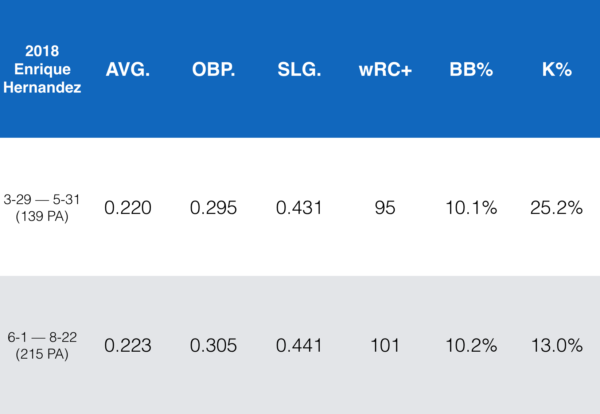Select the wRC+ value 95
Viewport: 600px width, 414px height.
[x=383, y=208]
